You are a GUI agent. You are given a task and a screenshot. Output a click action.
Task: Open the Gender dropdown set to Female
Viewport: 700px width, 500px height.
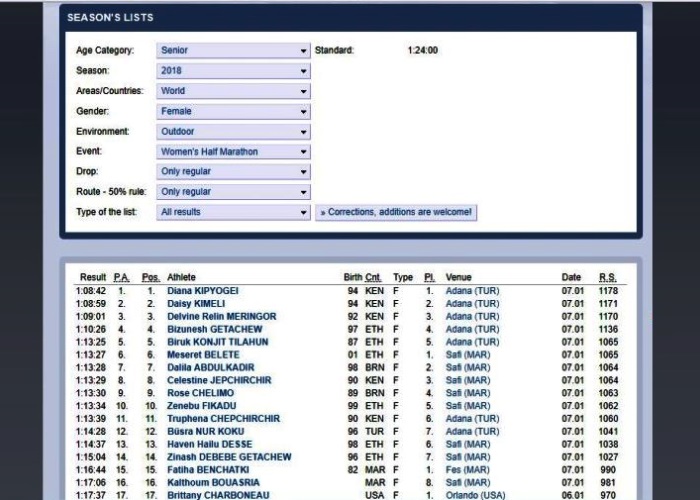233,111
